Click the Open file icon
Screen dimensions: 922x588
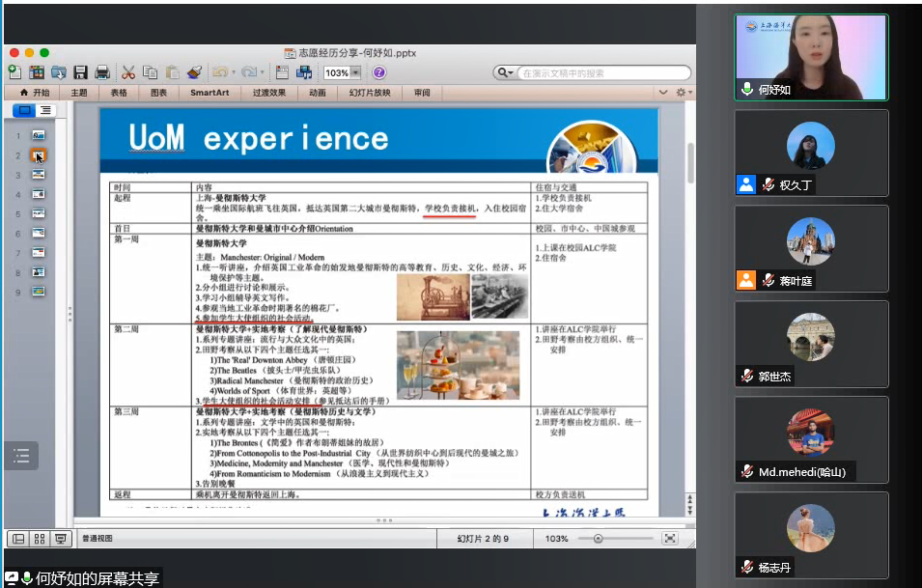point(58,72)
